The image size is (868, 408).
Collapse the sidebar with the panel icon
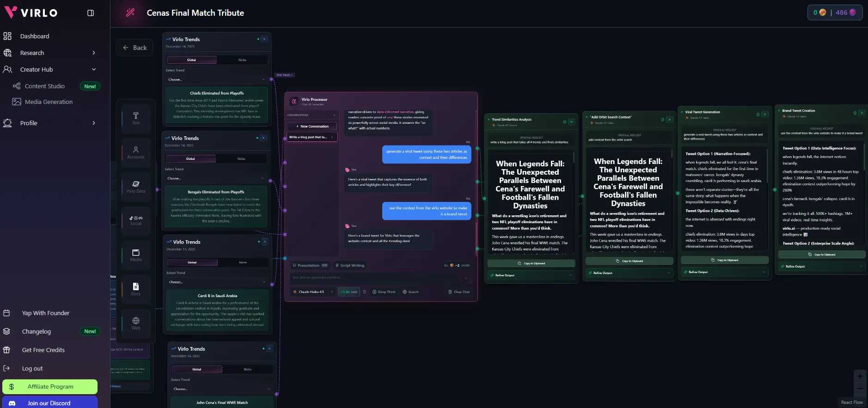(x=91, y=13)
